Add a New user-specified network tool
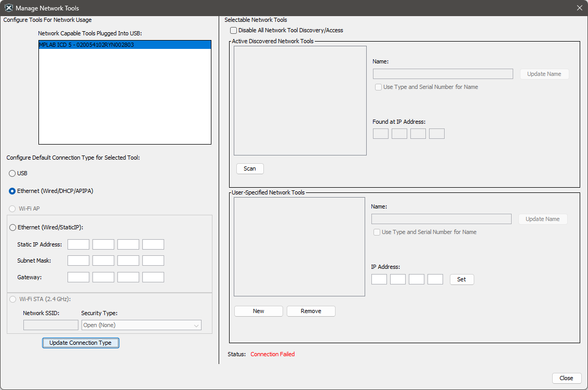 pos(259,311)
